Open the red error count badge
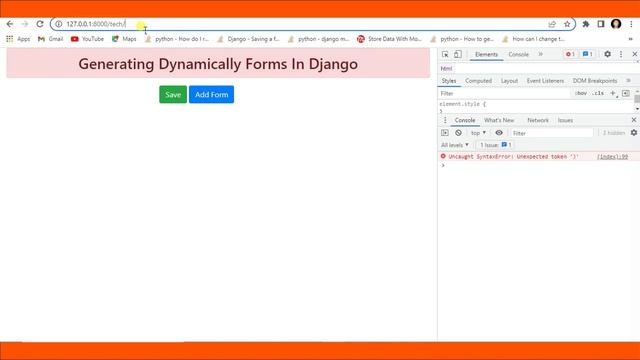640x360 pixels. [x=570, y=54]
